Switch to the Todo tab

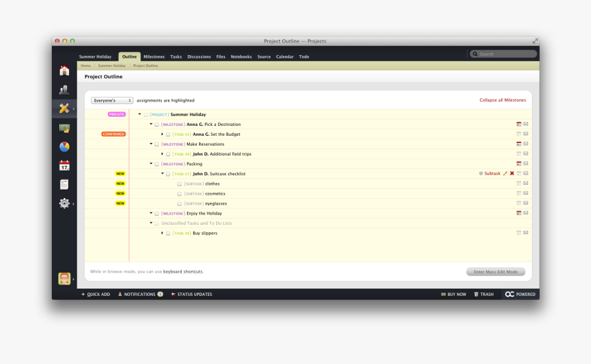[x=304, y=57]
